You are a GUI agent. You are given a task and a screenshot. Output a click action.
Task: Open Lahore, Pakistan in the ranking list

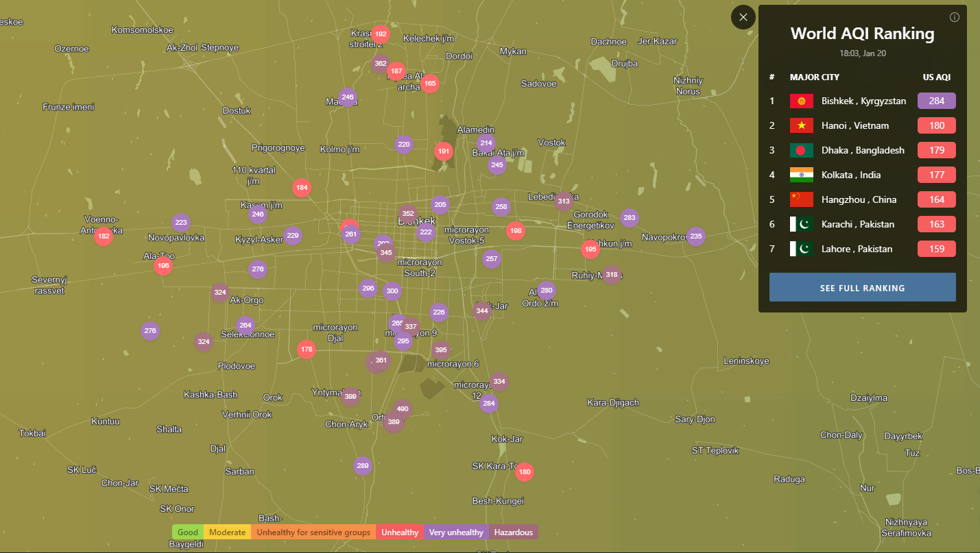857,249
